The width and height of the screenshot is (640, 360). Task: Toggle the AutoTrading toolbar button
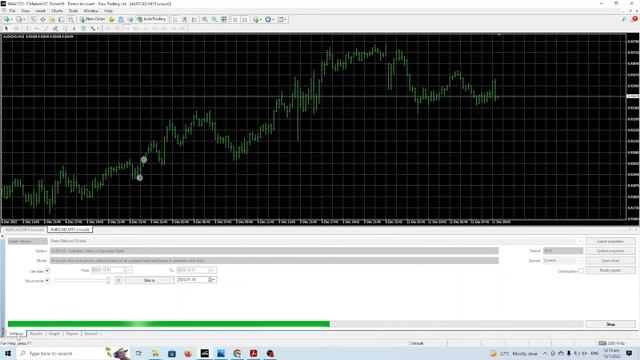[151, 19]
